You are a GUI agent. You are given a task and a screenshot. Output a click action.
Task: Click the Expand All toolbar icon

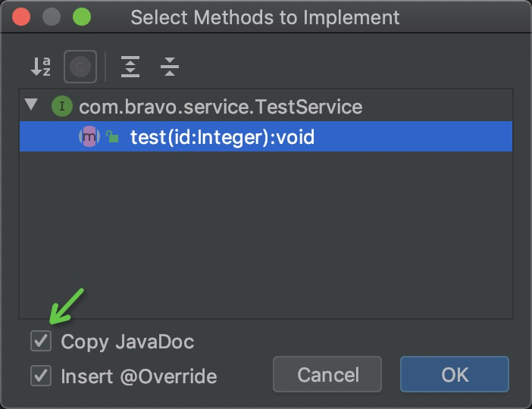pos(131,67)
